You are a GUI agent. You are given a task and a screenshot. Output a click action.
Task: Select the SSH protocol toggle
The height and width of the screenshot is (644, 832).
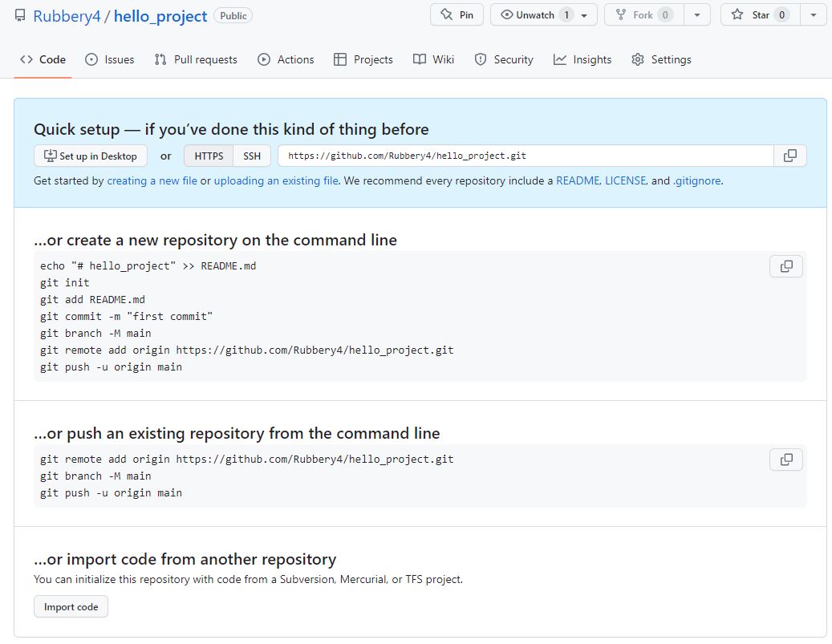(252, 156)
